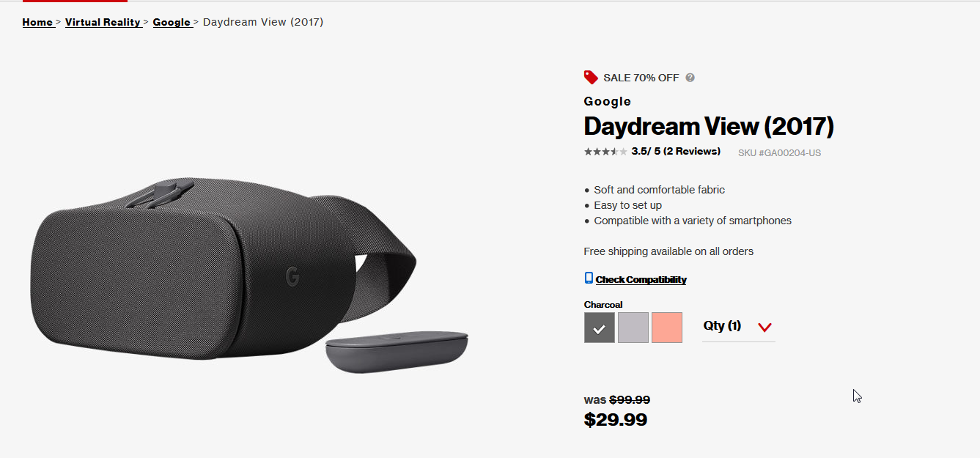This screenshot has width=980, height=458.
Task: Select the checked Charcoal color swatch
Action: coord(600,328)
